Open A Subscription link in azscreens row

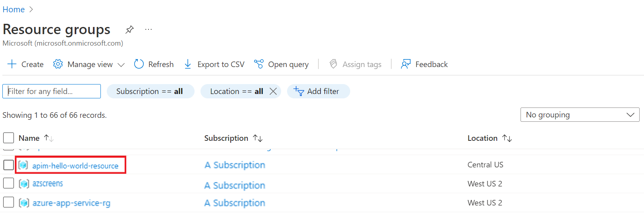[x=235, y=185]
